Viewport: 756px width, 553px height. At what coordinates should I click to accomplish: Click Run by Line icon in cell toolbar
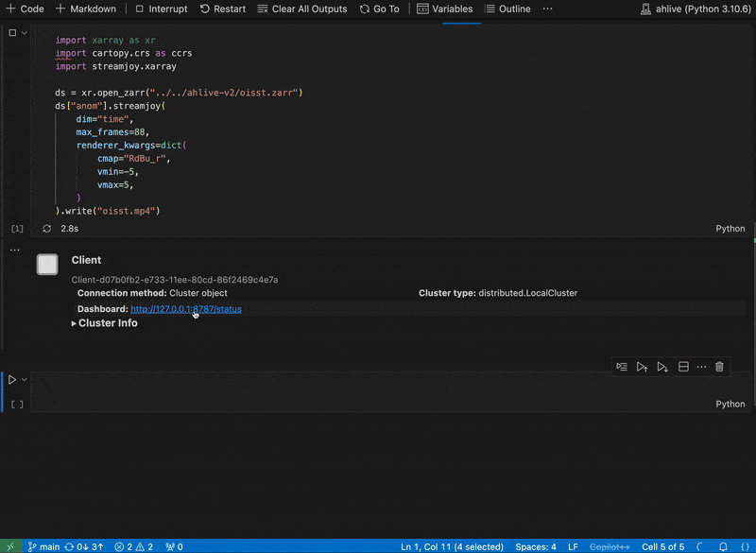point(622,367)
